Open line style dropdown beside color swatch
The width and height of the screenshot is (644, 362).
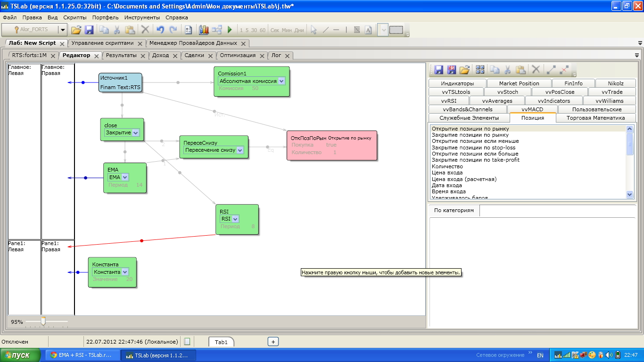(383, 30)
